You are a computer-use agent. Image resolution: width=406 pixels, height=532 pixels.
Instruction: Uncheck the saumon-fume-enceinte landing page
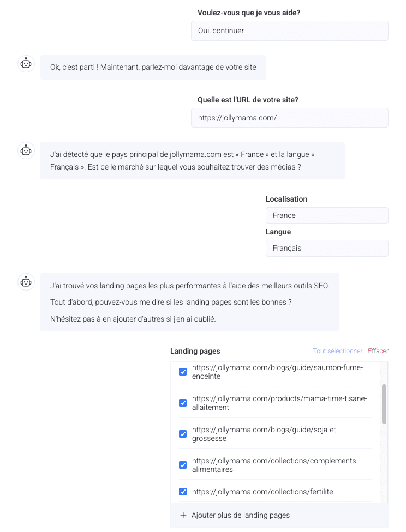183,372
